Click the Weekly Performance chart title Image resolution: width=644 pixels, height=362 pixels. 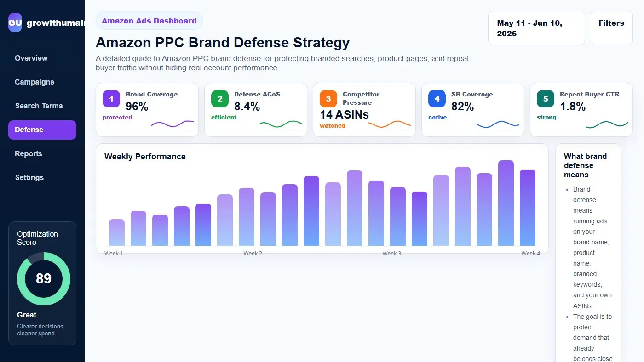[x=145, y=157]
